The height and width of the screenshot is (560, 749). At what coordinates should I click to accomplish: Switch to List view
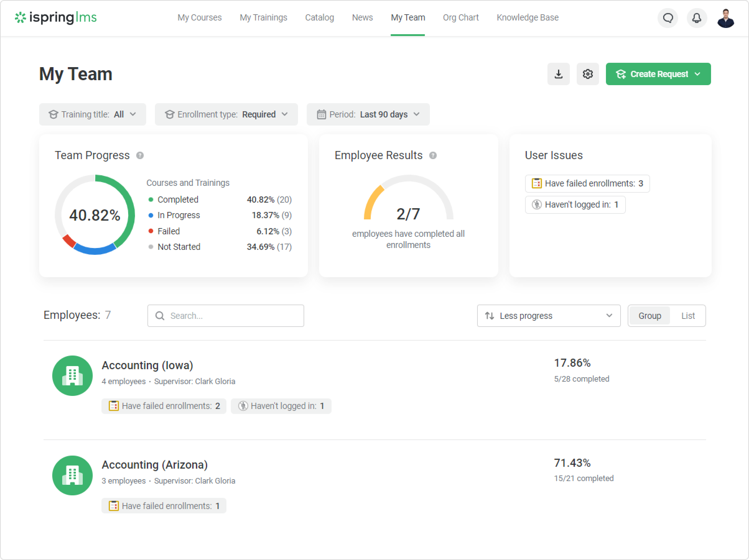pyautogui.click(x=688, y=316)
